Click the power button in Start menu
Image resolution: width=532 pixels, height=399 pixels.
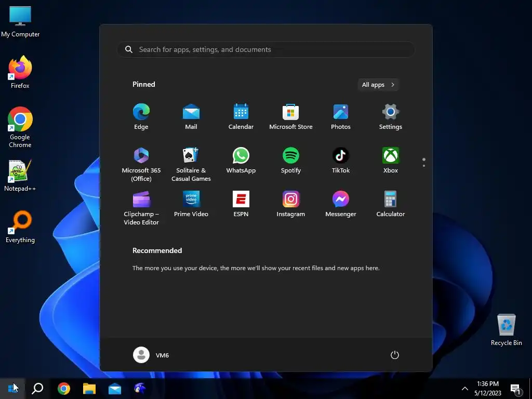pyautogui.click(x=395, y=355)
